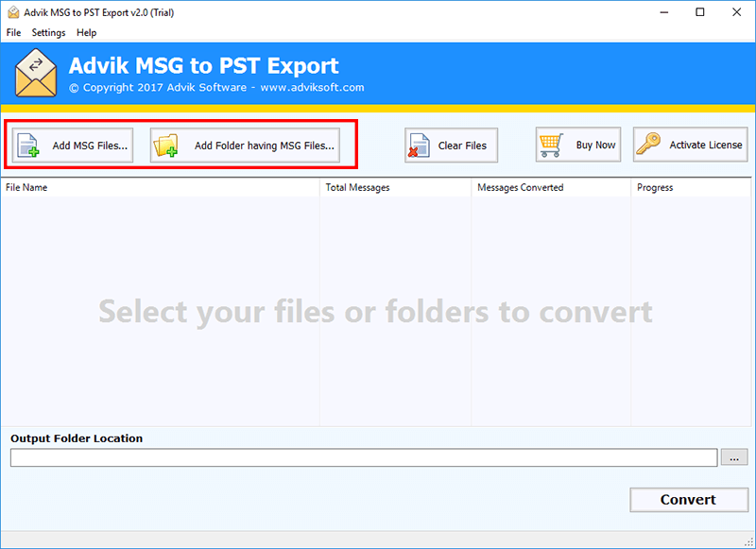Maximize the Advik MSG to PST window
The width and height of the screenshot is (756, 549).
pyautogui.click(x=700, y=12)
